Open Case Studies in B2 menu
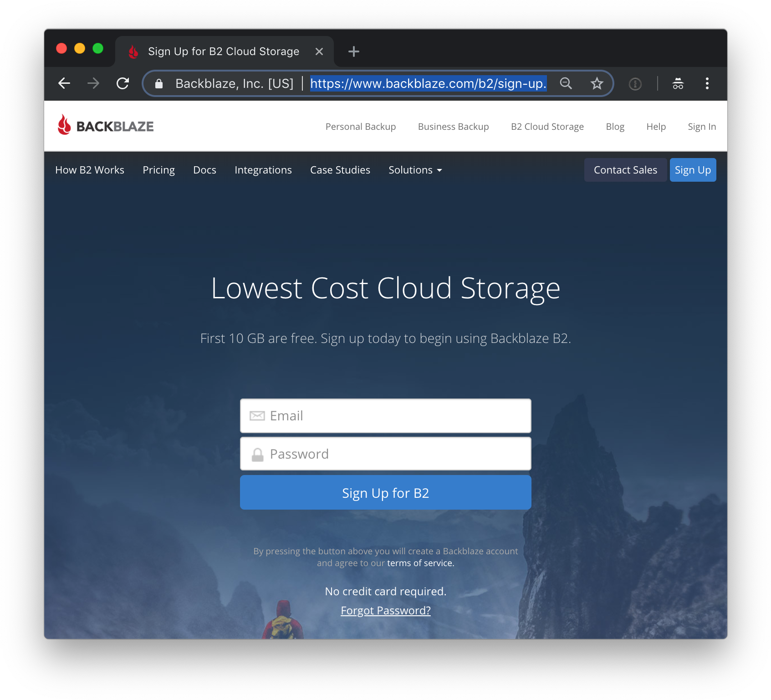Viewport: 771px width, 700px height. click(340, 170)
